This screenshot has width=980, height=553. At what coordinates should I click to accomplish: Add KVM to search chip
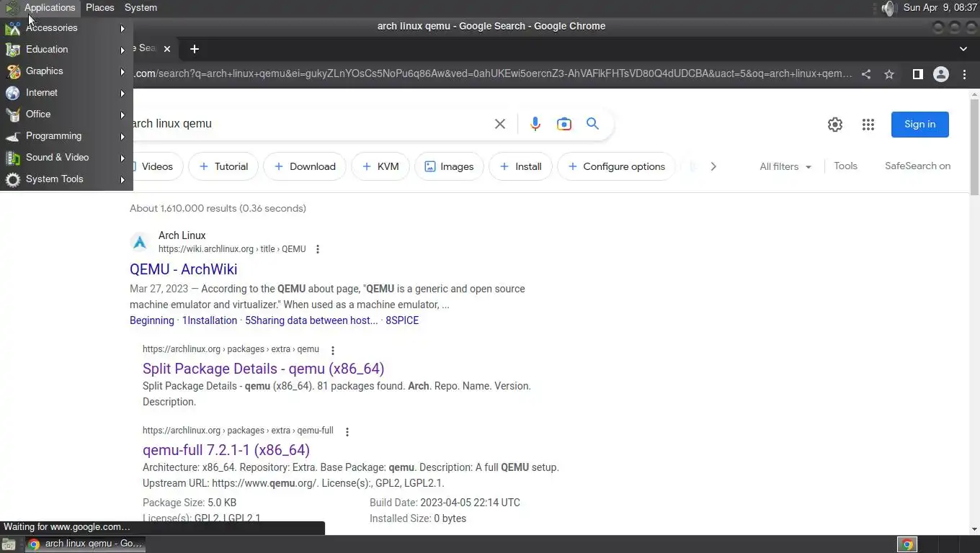pos(380,166)
